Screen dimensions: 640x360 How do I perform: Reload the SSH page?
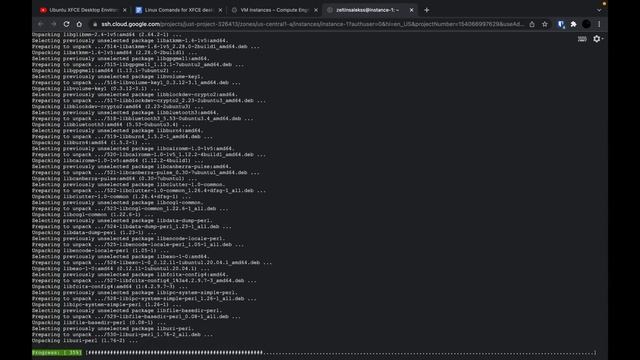point(67,24)
